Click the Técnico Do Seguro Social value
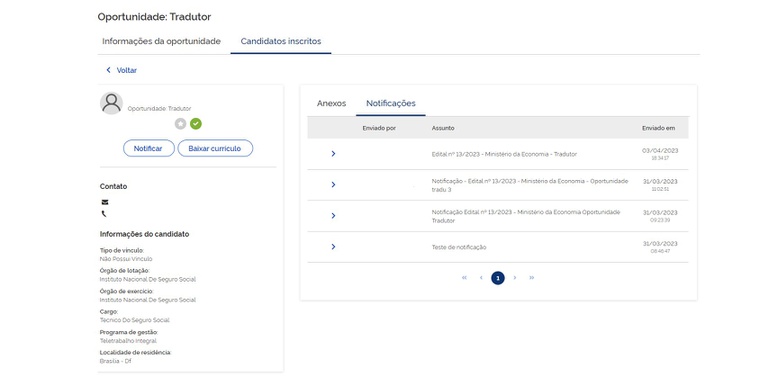 click(135, 320)
